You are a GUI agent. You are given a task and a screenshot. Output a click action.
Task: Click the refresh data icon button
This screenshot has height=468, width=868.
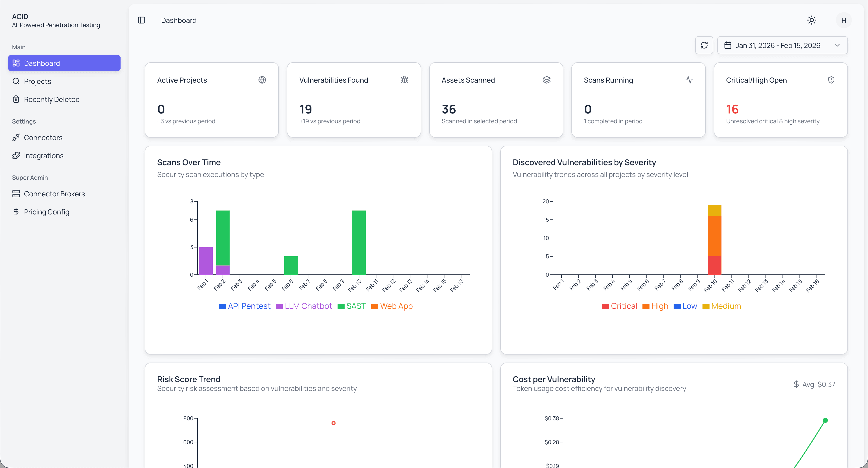click(x=704, y=45)
